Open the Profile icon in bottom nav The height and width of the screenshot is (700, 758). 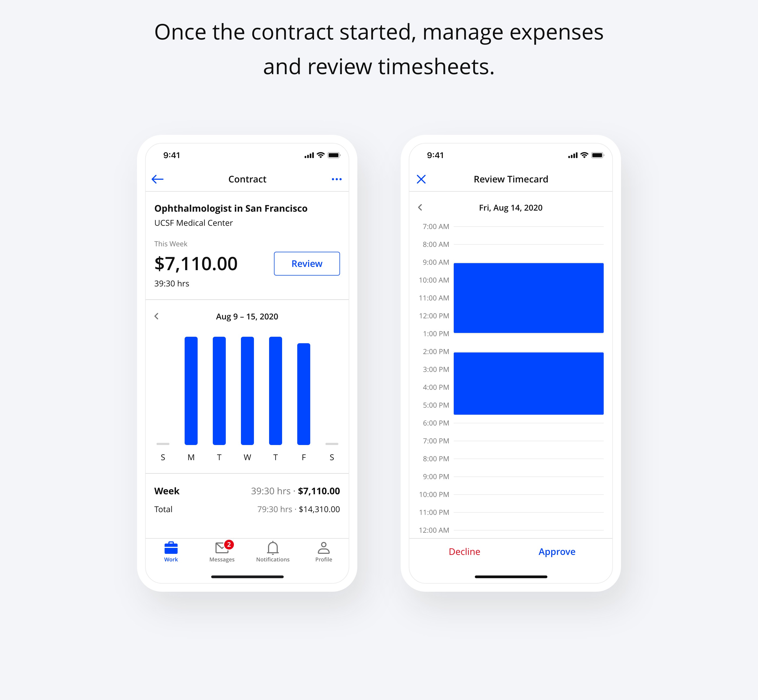324,551
